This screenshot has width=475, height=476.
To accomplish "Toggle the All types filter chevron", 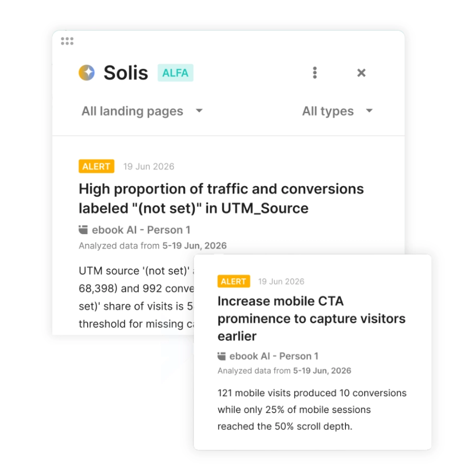I will (x=369, y=111).
